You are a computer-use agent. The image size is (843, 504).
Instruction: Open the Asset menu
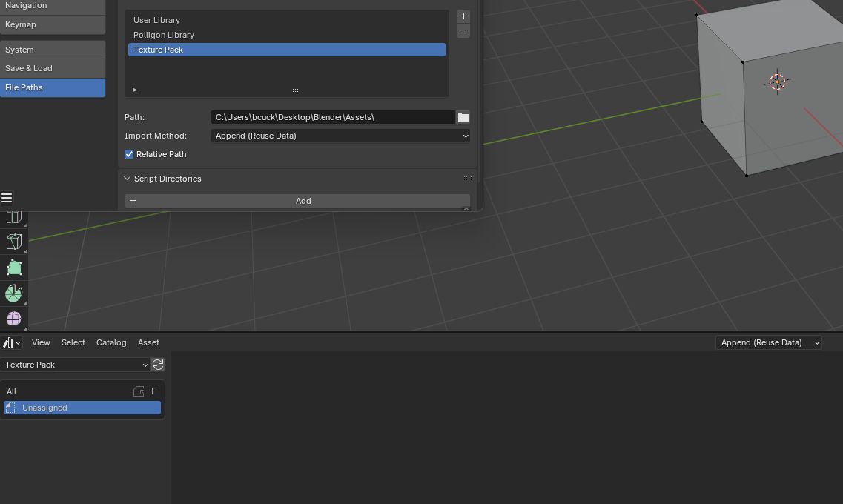[148, 343]
